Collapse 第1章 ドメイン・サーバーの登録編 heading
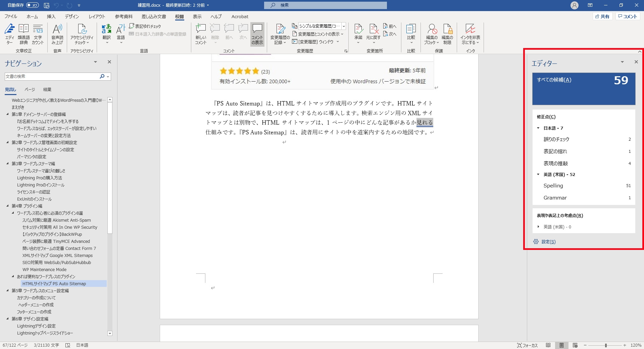 pos(8,114)
